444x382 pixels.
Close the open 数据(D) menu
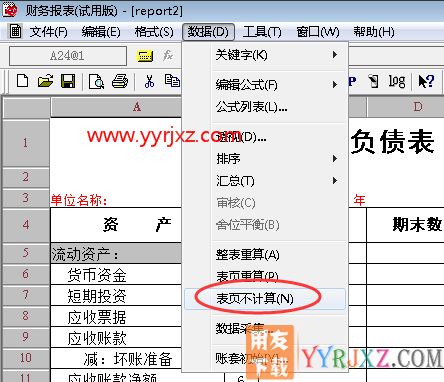click(x=208, y=32)
